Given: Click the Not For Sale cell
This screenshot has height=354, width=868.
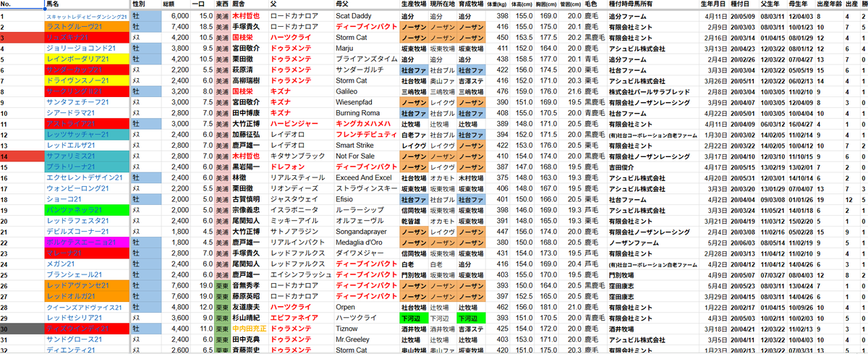Looking at the screenshot, I should (x=367, y=156).
